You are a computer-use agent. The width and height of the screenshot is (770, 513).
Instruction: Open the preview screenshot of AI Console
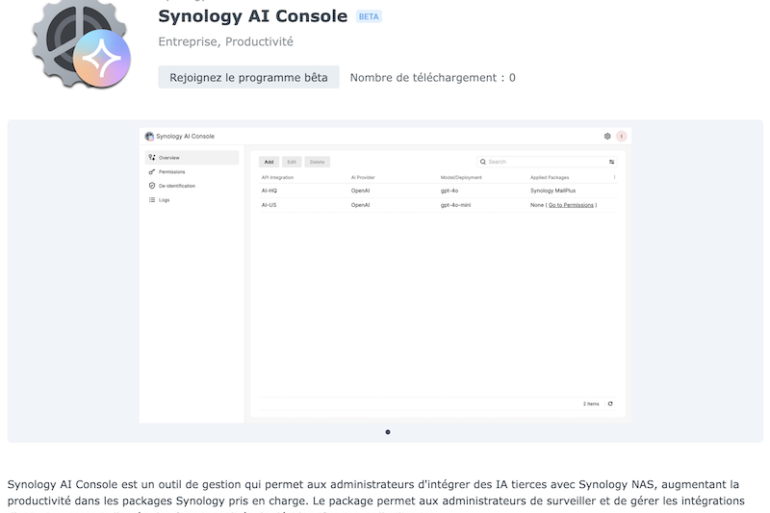(385, 275)
